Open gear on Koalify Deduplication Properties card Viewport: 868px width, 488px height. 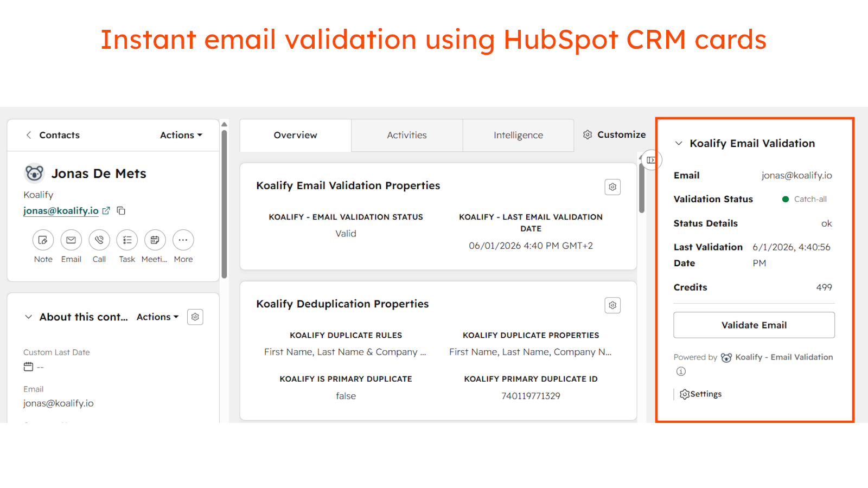tap(612, 305)
